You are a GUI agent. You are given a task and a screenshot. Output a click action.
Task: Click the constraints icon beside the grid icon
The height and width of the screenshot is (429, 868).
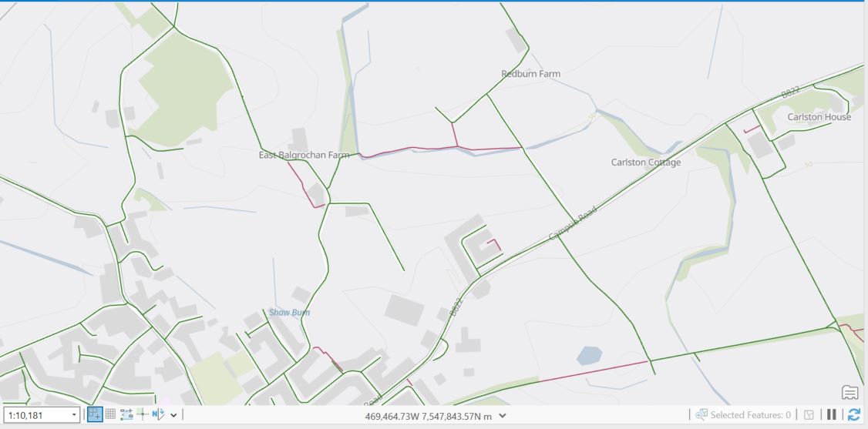tap(126, 414)
